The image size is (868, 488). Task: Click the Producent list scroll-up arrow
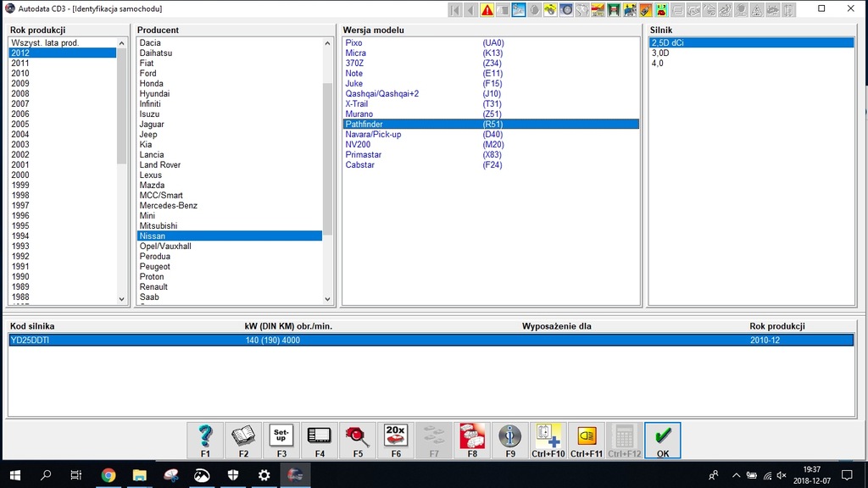click(328, 42)
